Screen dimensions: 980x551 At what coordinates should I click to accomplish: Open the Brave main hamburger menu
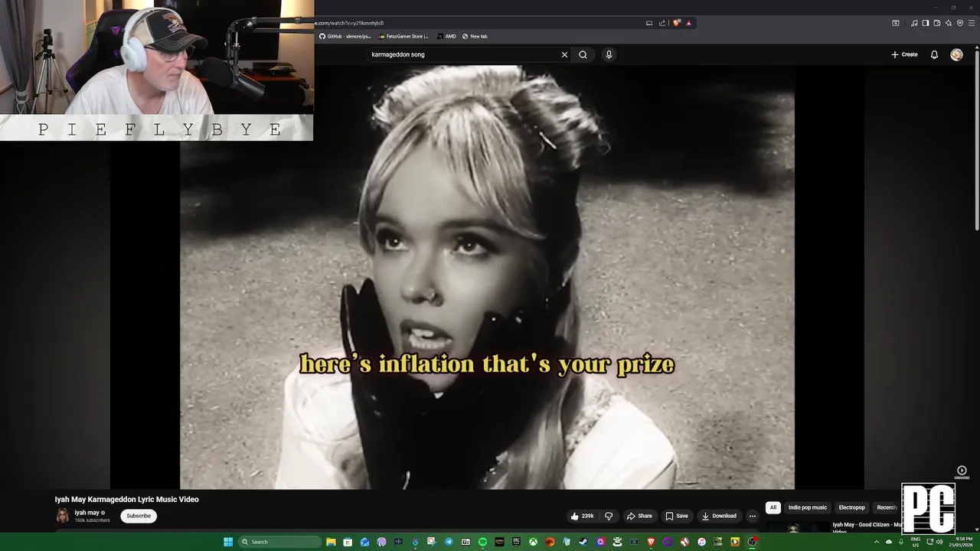(972, 23)
